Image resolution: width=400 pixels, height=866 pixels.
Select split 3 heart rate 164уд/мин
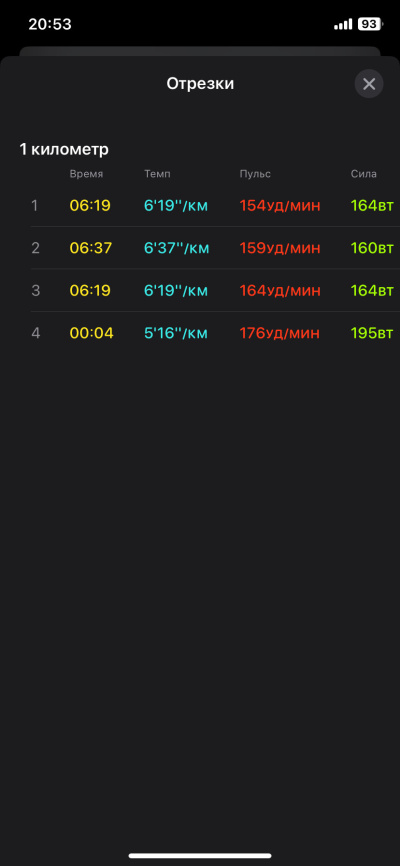click(x=280, y=291)
